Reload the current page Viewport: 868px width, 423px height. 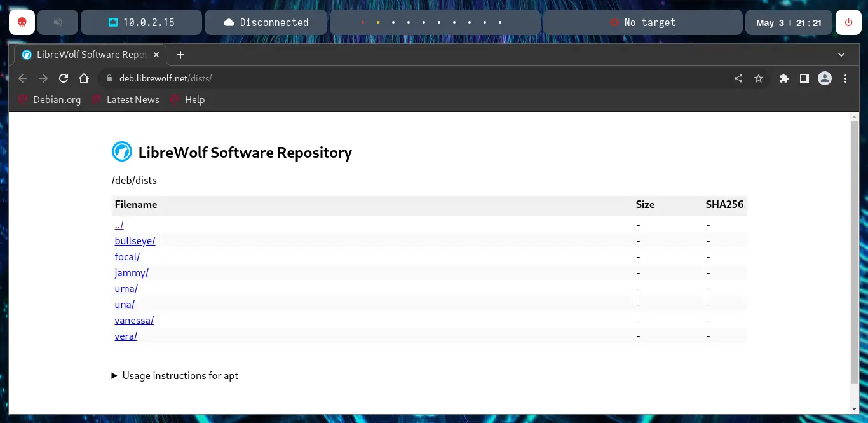coord(64,78)
